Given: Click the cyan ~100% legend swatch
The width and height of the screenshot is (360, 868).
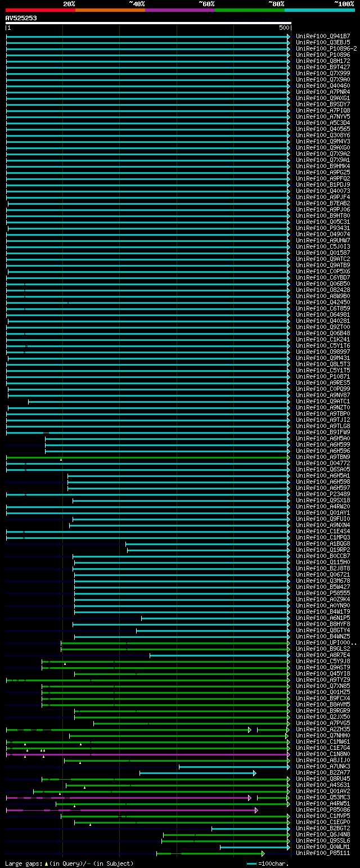Looking at the screenshot, I should click(319, 10).
